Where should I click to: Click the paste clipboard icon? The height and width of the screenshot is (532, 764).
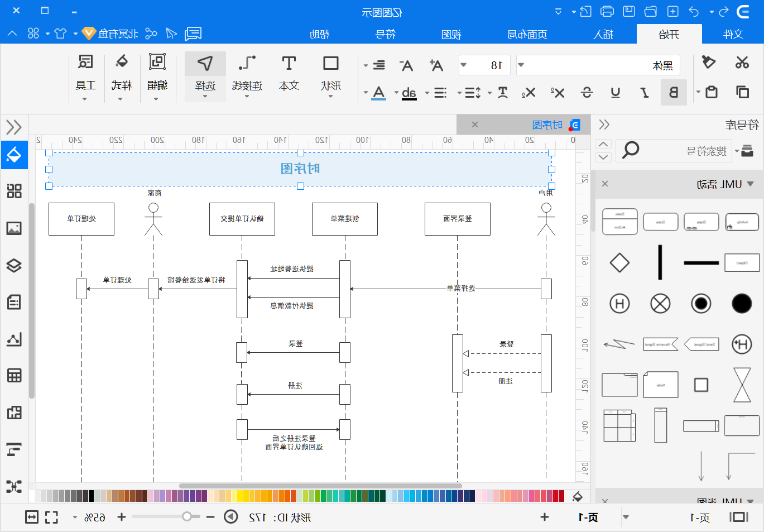712,92
